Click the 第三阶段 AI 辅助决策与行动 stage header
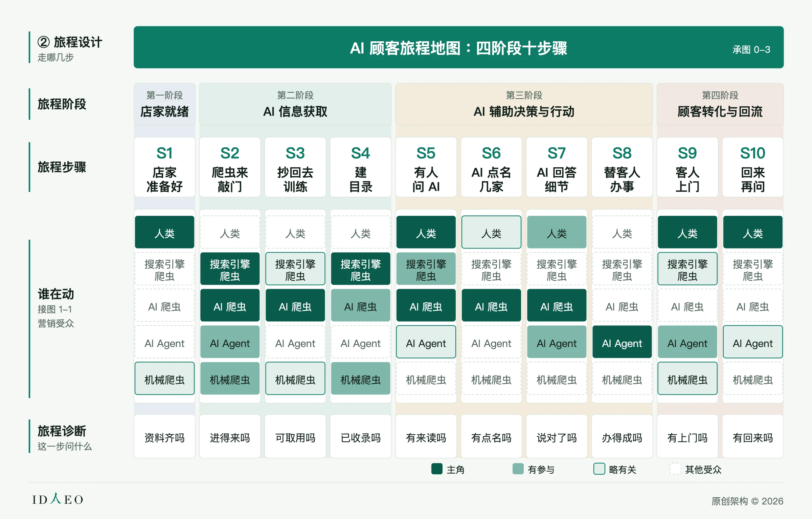Image resolution: width=812 pixels, height=519 pixels. click(x=524, y=104)
